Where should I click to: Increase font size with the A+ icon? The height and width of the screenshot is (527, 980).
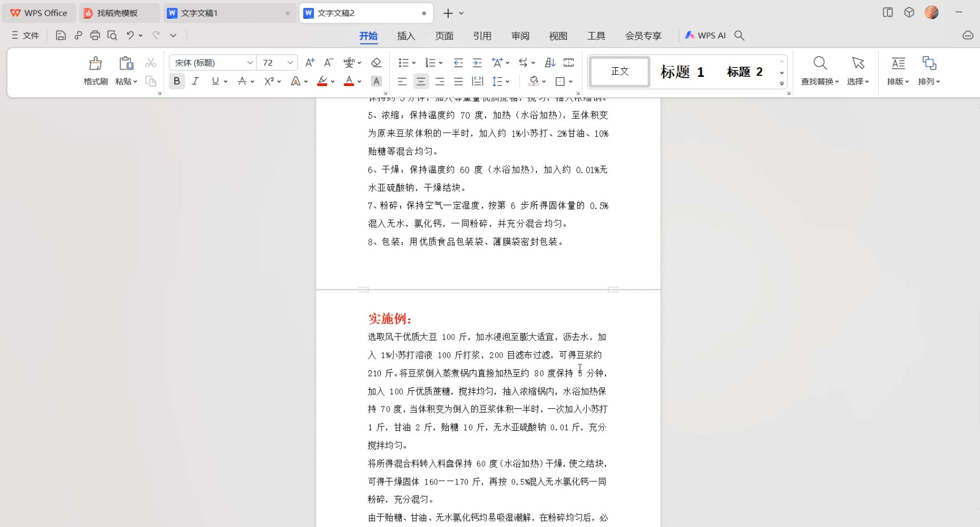[x=309, y=62]
